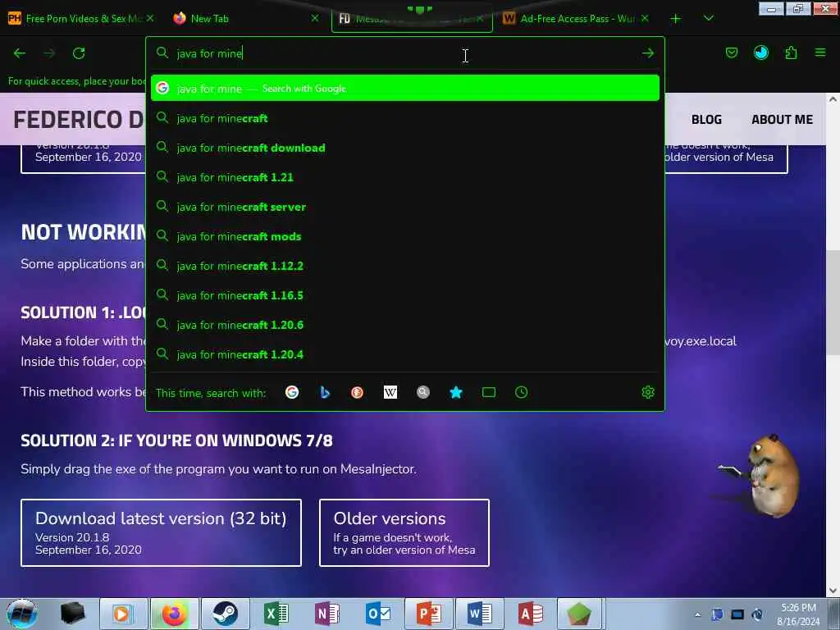Click the page vertical scrollbar thumb

[x=833, y=303]
